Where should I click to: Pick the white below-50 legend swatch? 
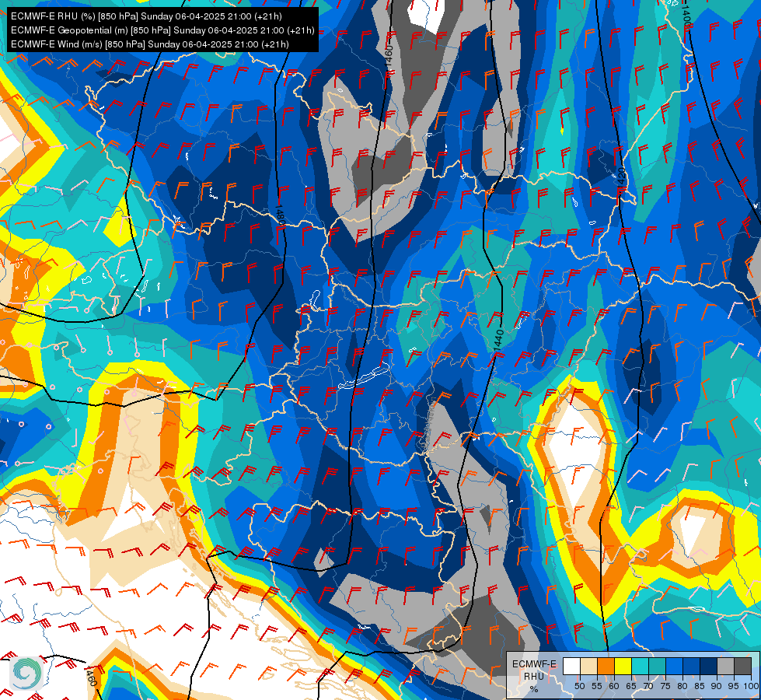[x=571, y=666]
